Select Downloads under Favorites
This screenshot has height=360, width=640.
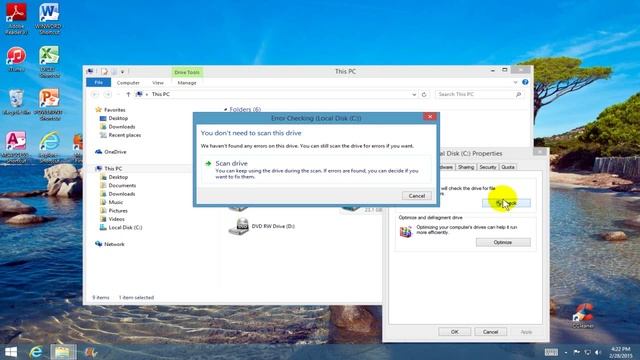point(122,127)
